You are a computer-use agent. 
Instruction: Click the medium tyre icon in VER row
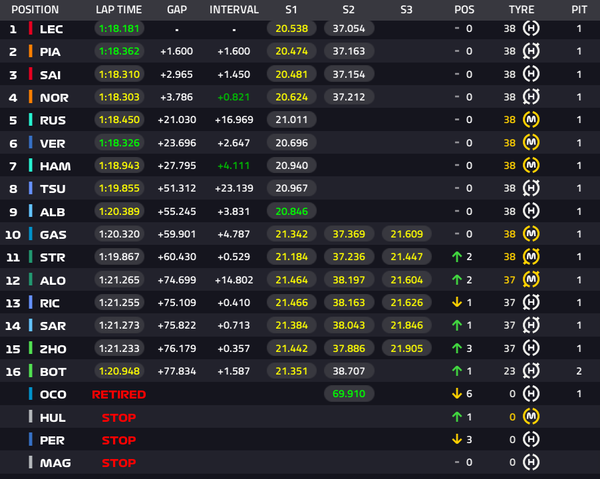click(531, 143)
